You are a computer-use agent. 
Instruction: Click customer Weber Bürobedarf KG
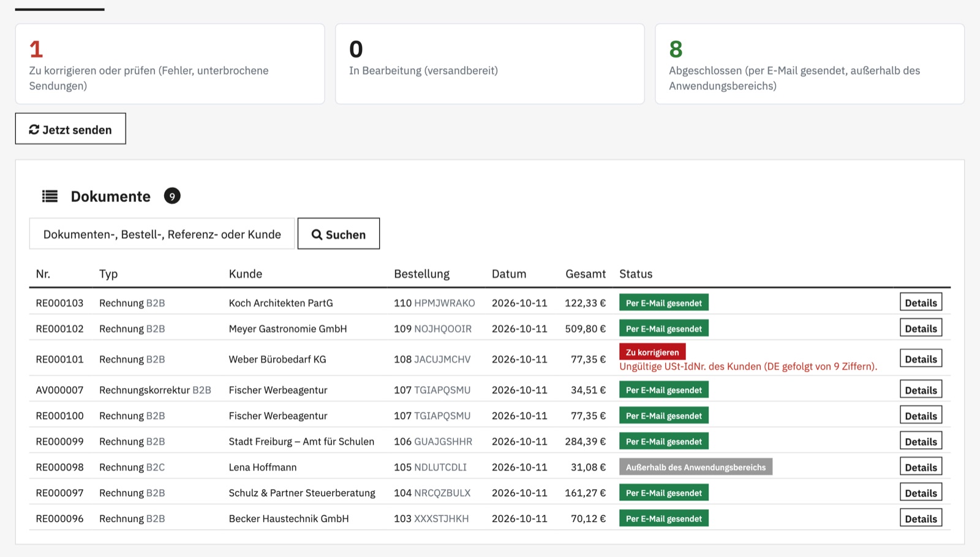[x=277, y=359]
